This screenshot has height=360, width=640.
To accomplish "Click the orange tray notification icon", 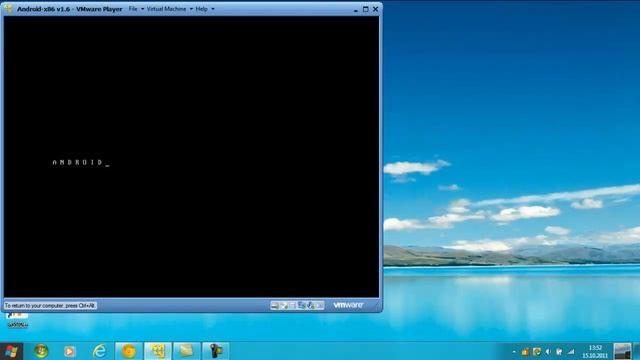I will [525, 351].
